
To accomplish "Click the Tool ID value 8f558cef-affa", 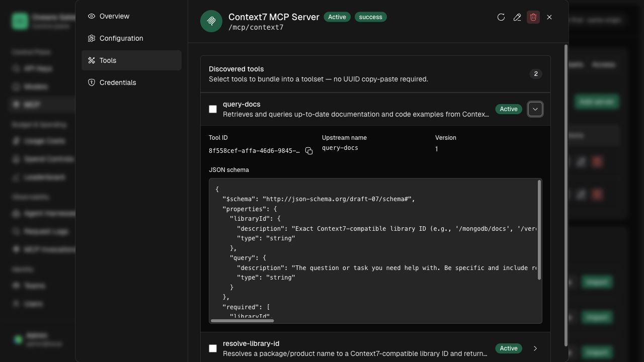I will click(x=254, y=151).
